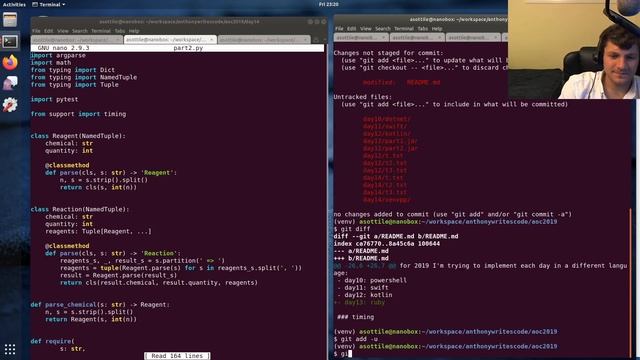This screenshot has width=640, height=360.
Task: Click the 'def parse_chemical' line in nano
Action: (x=100, y=304)
